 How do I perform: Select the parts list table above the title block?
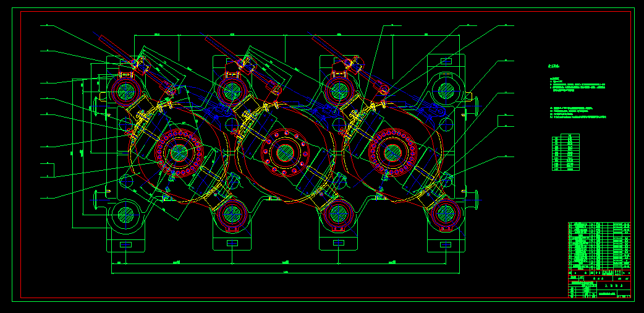click(x=600, y=246)
